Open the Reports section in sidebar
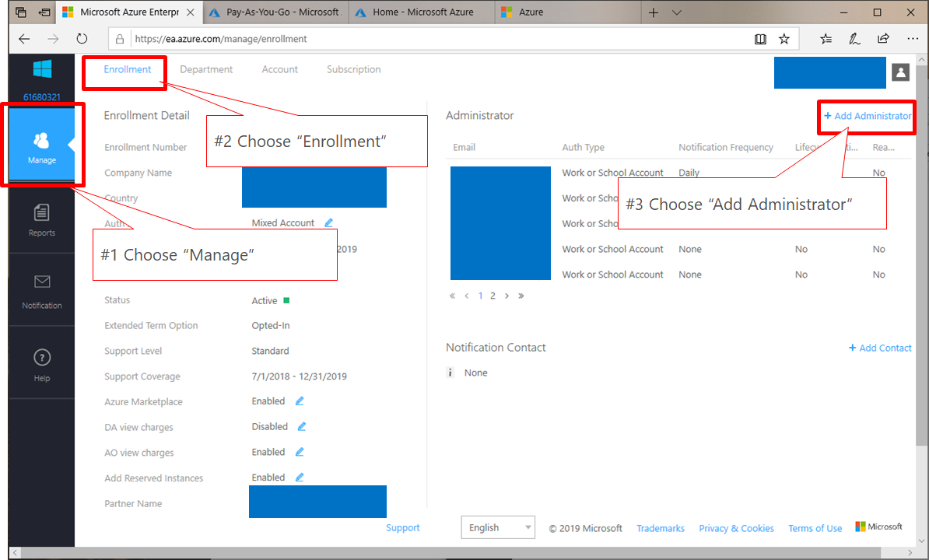The image size is (929, 560). click(41, 219)
